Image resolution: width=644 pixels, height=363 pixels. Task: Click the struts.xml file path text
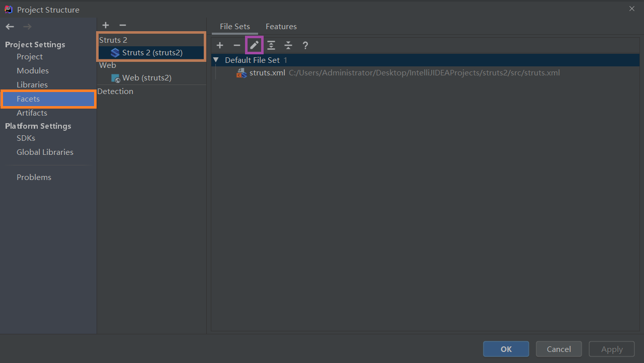click(x=424, y=73)
